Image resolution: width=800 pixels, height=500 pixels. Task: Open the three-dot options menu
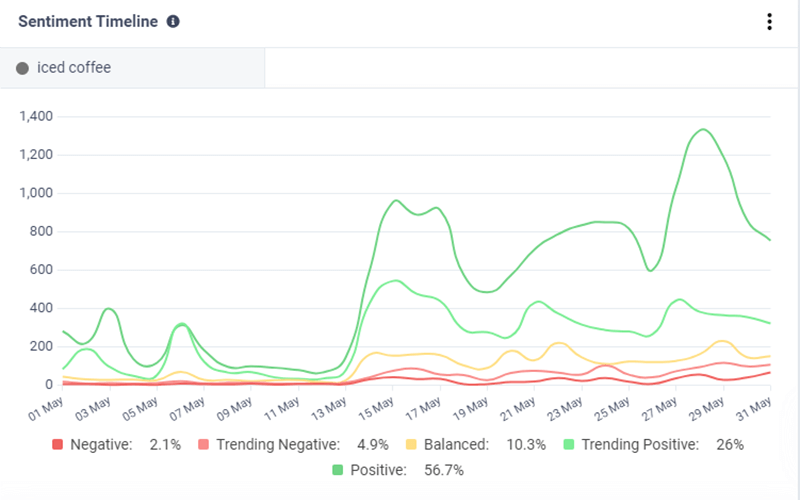(x=769, y=22)
